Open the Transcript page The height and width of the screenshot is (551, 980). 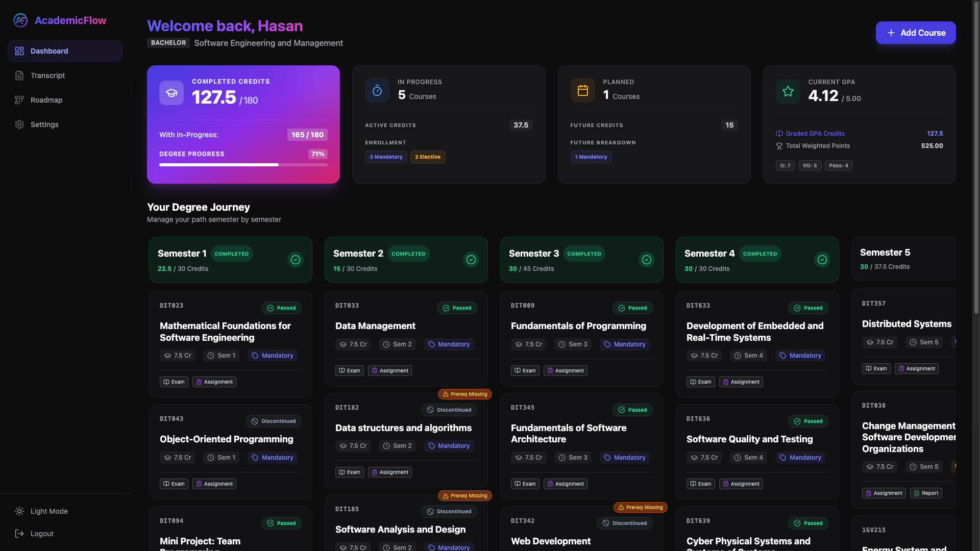tap(65, 76)
